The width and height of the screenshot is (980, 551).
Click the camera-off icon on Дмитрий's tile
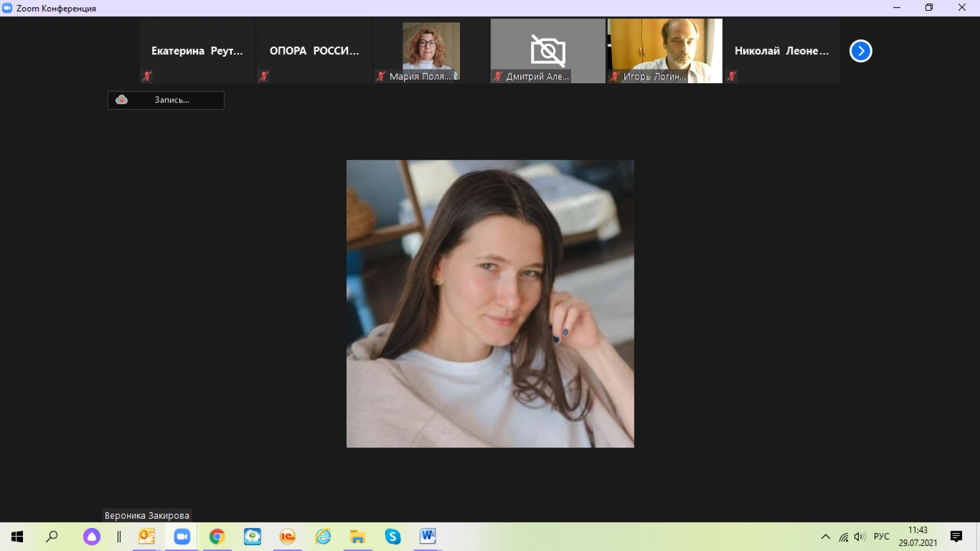pyautogui.click(x=548, y=51)
